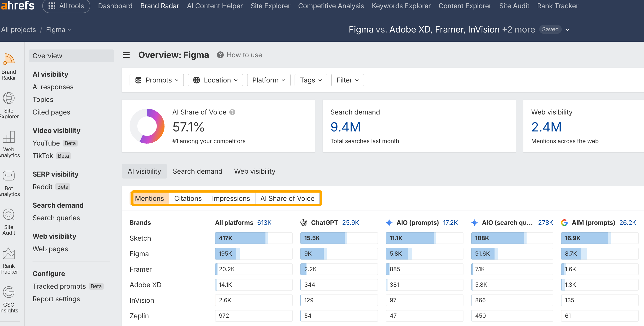Open AI responses in sidebar
The height and width of the screenshot is (326, 644).
pyautogui.click(x=53, y=87)
